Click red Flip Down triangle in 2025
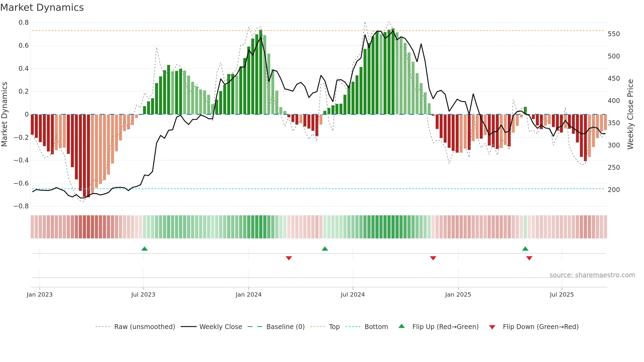Viewport: 644px width, 362px height. tap(529, 258)
